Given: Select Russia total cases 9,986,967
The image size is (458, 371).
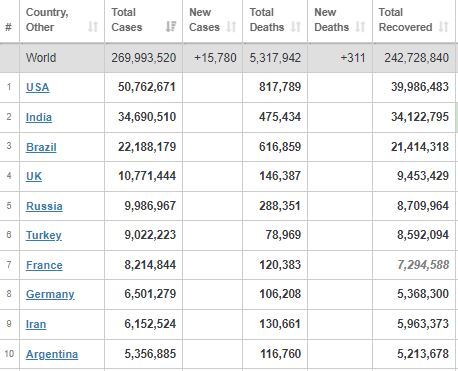Looking at the screenshot, I should coord(150,206).
